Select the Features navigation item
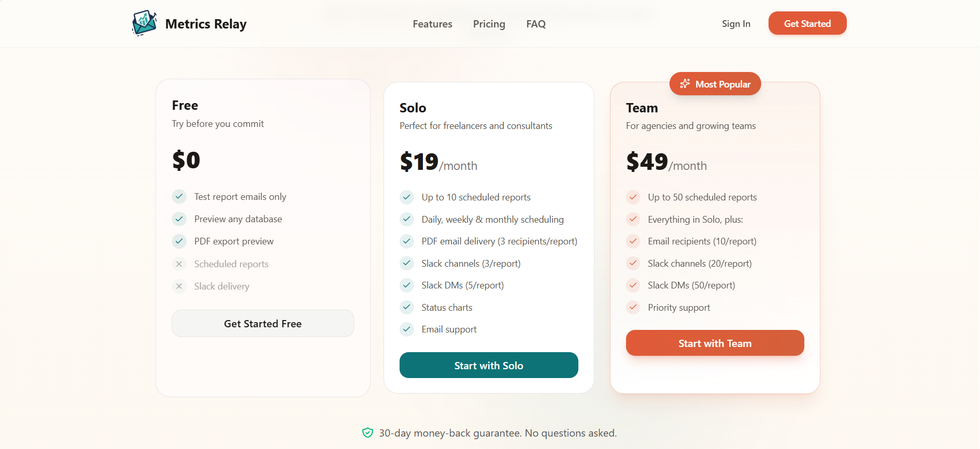980x449 pixels. point(432,24)
